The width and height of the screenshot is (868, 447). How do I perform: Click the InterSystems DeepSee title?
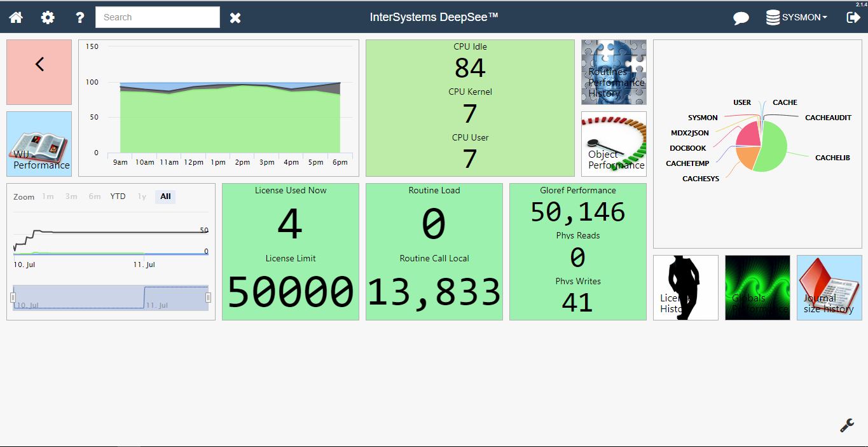(434, 17)
